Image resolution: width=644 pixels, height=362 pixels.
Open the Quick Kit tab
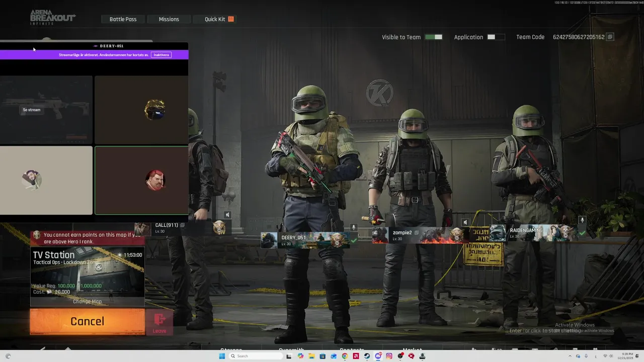pos(215,19)
